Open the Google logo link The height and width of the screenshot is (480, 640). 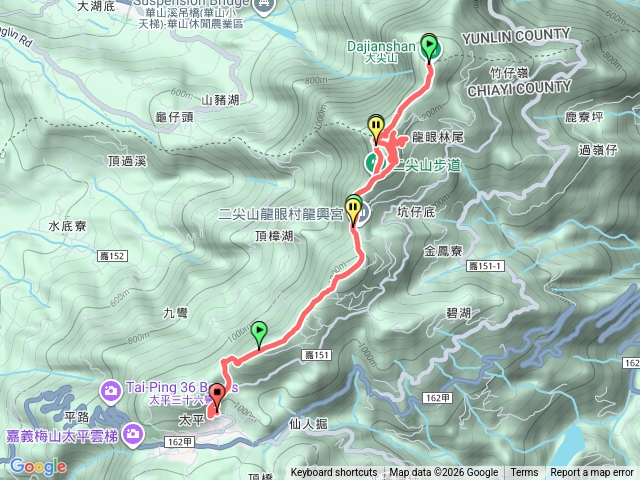tap(38, 466)
